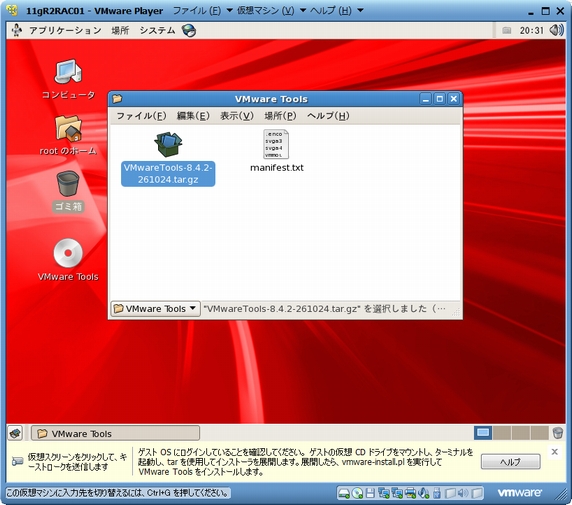Dismiss the yellow hint bar with its X

coord(554,452)
